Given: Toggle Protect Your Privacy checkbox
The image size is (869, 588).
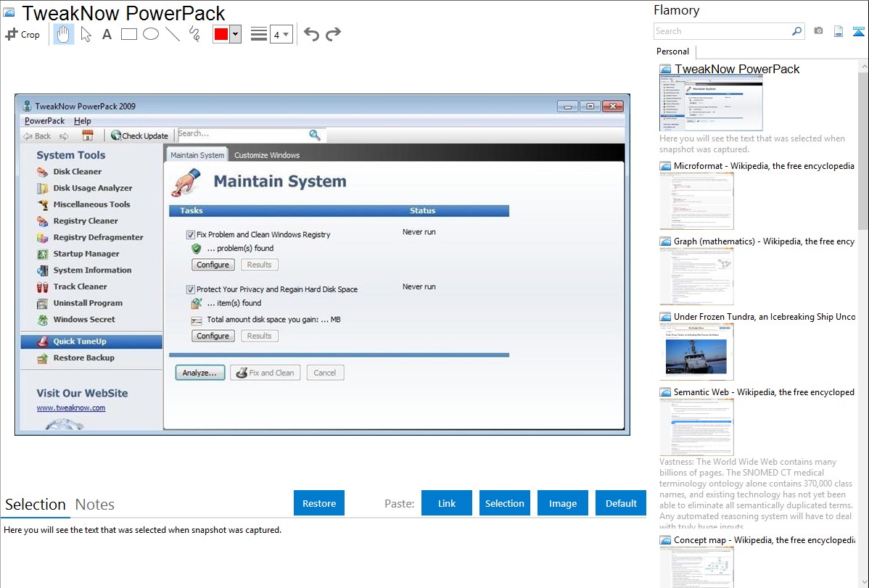Looking at the screenshot, I should point(191,289).
